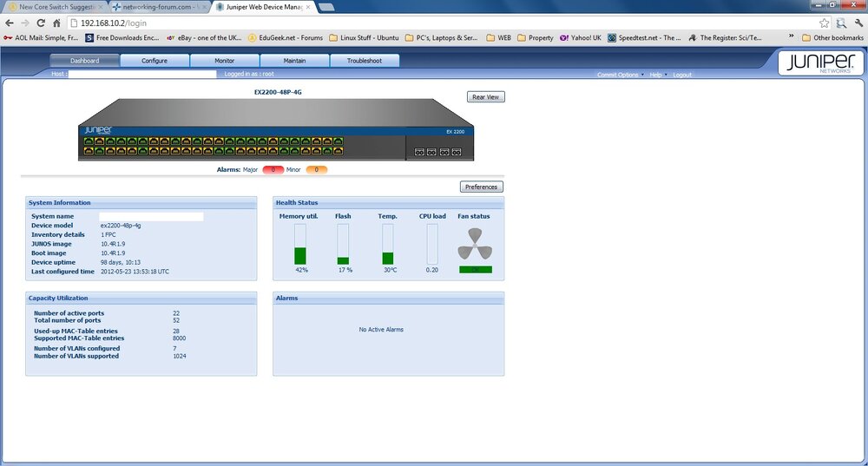Image resolution: width=868 pixels, height=466 pixels.
Task: Open the browser home page icon
Action: [56, 23]
